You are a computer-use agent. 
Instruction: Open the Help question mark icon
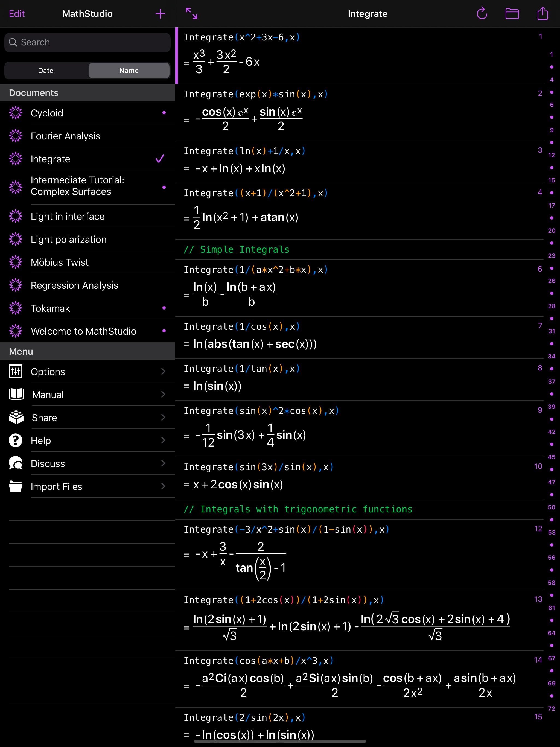click(16, 440)
